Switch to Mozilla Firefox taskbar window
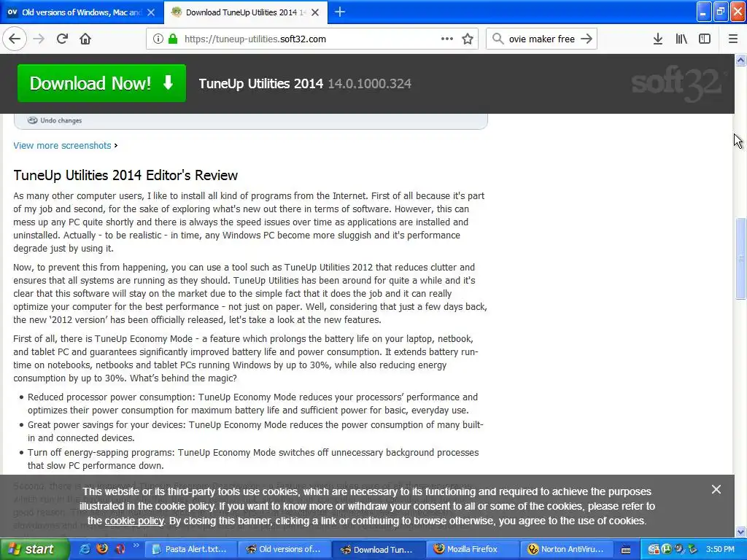Image resolution: width=747 pixels, height=560 pixels. click(x=472, y=550)
